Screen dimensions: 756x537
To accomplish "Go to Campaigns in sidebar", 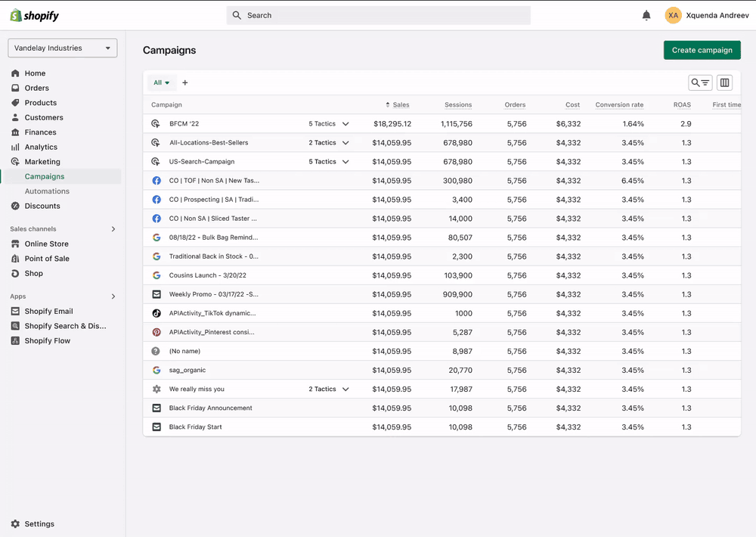I will click(45, 176).
